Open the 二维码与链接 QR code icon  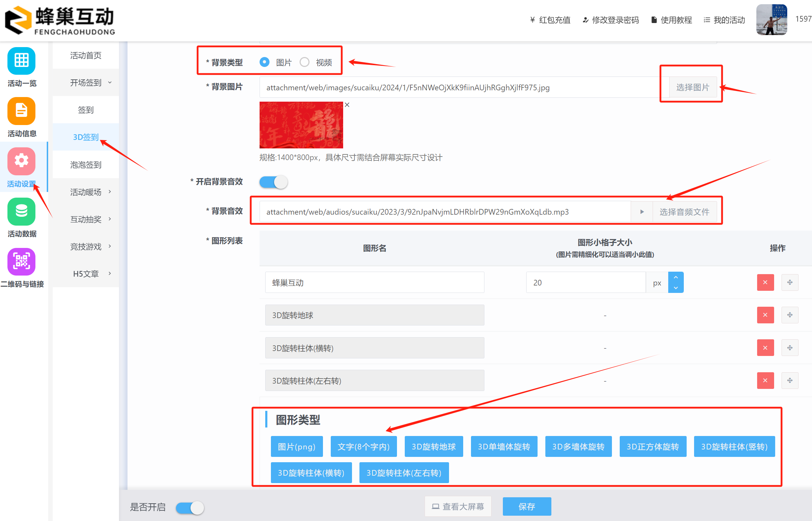pos(21,262)
